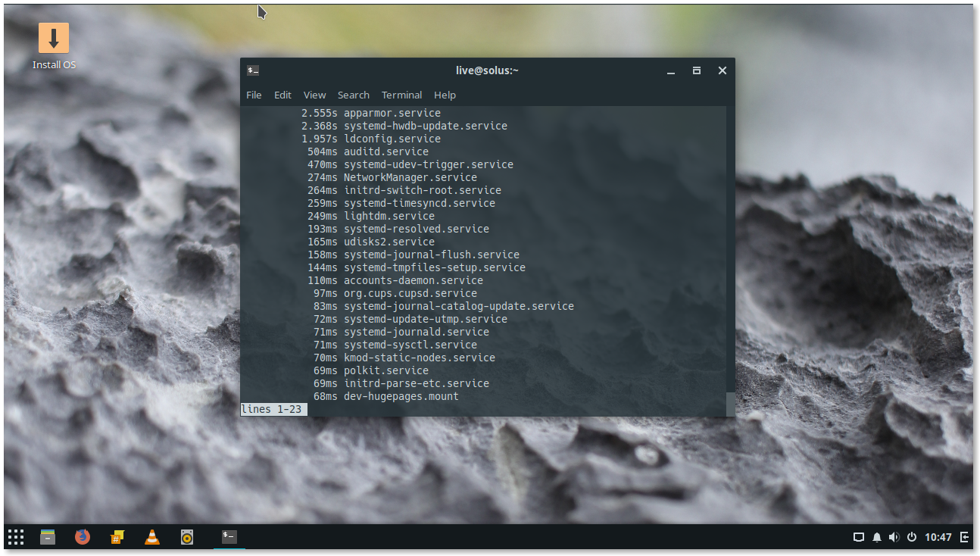
Task: Open the power tray icon
Action: click(912, 537)
